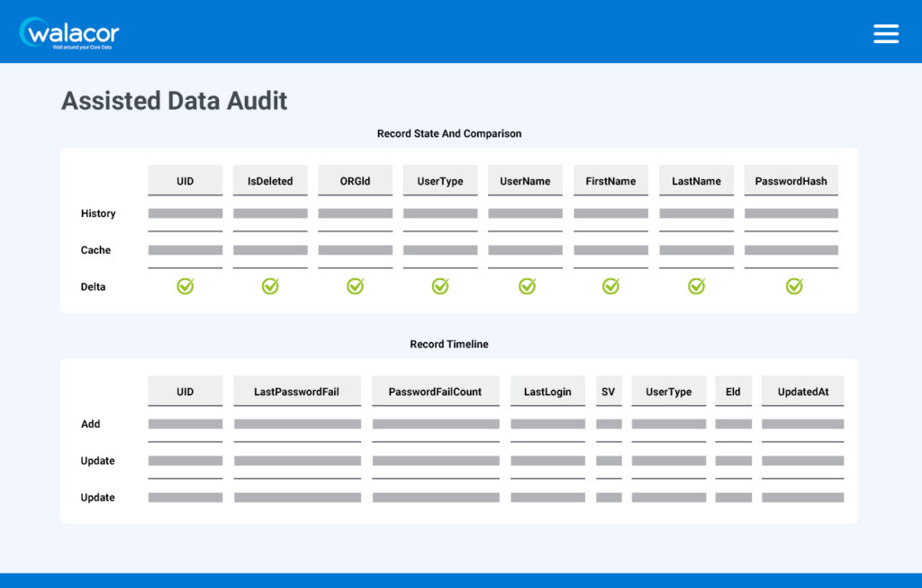
Task: Open the hamburger menu icon
Action: pyautogui.click(x=886, y=33)
